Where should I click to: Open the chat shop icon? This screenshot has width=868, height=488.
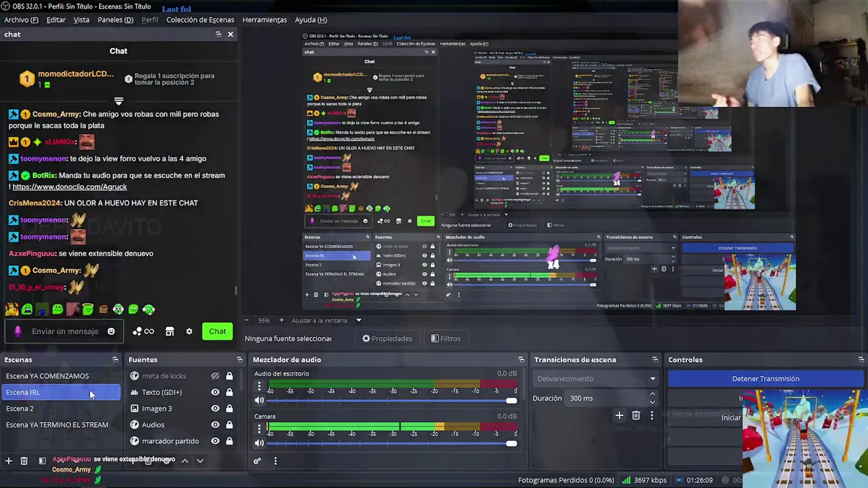coord(170,331)
